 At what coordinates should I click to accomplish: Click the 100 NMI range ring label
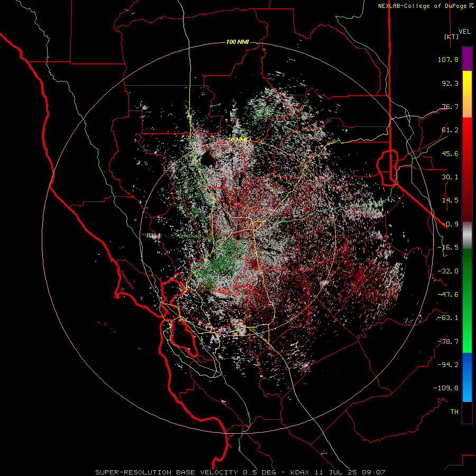(237, 42)
